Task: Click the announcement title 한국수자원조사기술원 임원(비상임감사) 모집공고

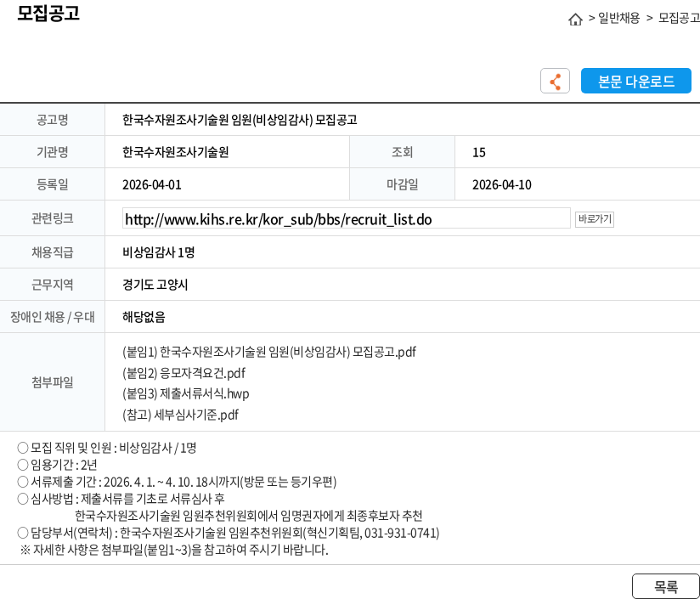Action: point(240,120)
